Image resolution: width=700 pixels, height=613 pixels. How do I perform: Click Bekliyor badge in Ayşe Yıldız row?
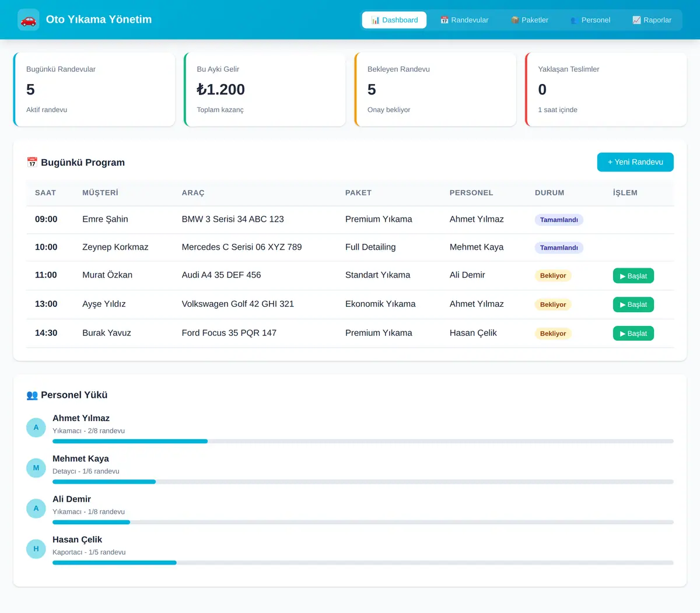pyautogui.click(x=553, y=304)
